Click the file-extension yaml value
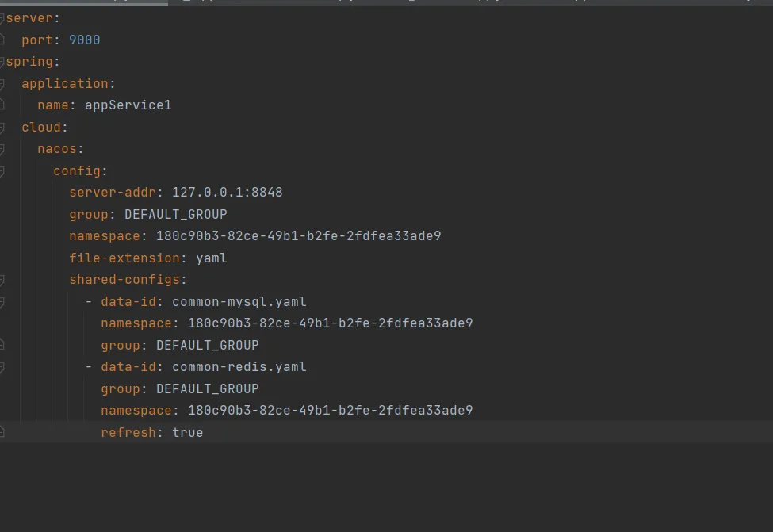This screenshot has width=773, height=532. point(211,258)
